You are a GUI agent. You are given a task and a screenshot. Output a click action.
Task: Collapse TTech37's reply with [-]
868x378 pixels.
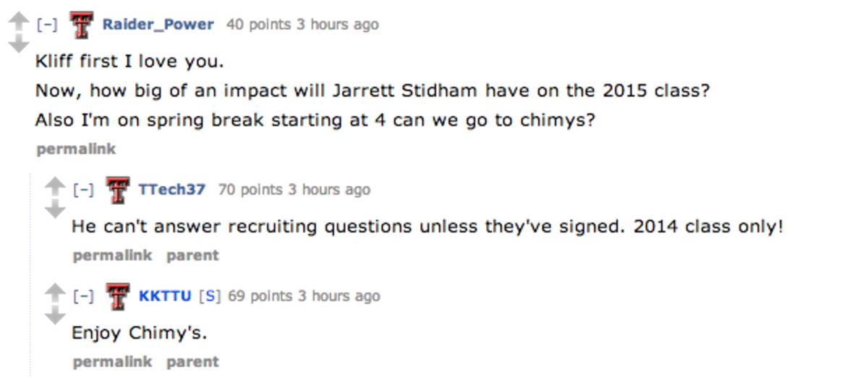pos(84,190)
